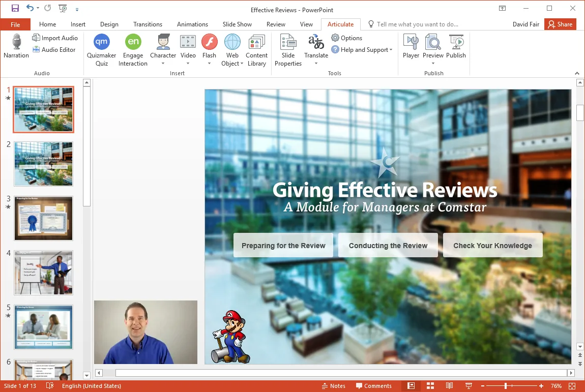Open the File tab
This screenshot has width=585, height=392.
[x=15, y=24]
